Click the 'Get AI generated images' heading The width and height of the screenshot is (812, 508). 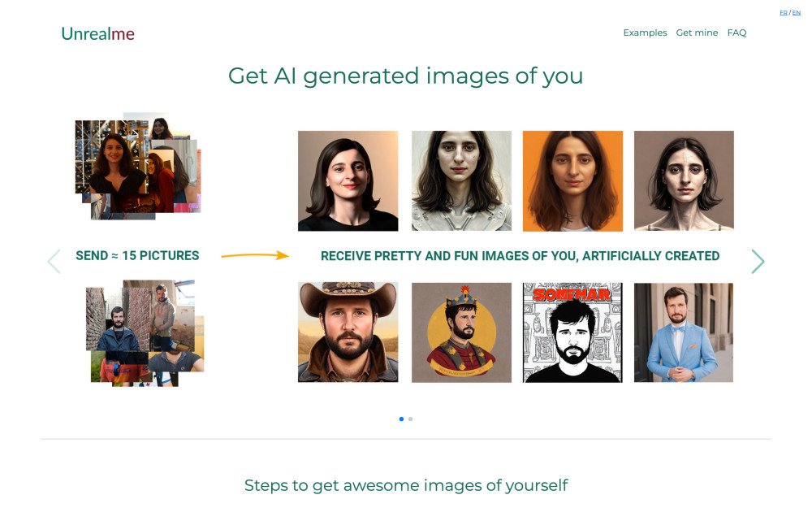click(405, 76)
